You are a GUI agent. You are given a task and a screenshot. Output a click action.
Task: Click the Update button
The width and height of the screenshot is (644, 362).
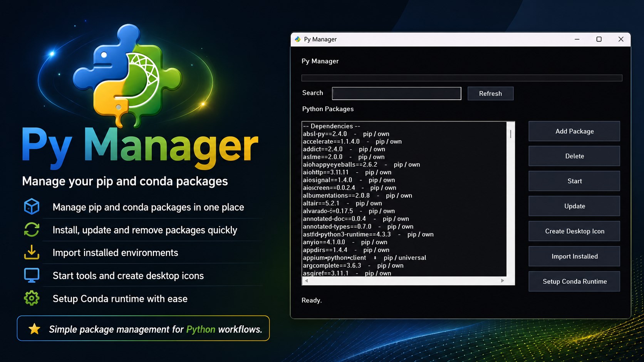(574, 206)
